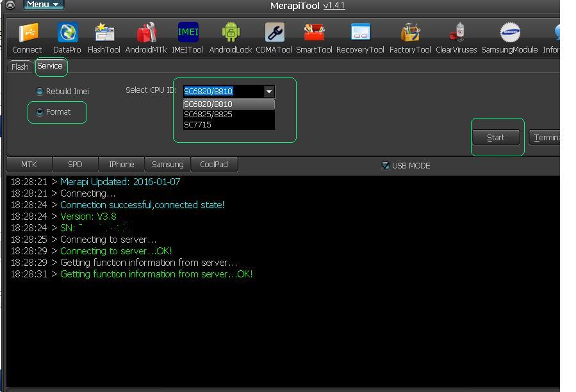The height and width of the screenshot is (392, 576).
Task: Choose SC7715 from the CPU list
Action: (229, 125)
